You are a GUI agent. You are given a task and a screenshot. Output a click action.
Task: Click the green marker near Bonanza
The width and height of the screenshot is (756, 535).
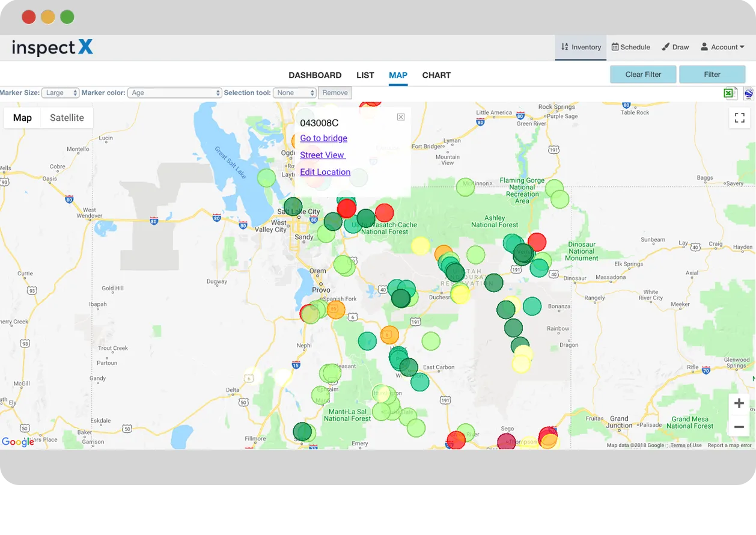[x=532, y=307]
